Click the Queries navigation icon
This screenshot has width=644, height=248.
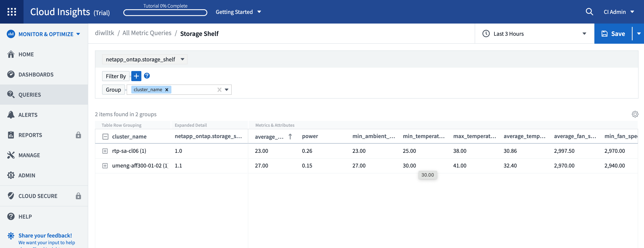click(x=11, y=94)
